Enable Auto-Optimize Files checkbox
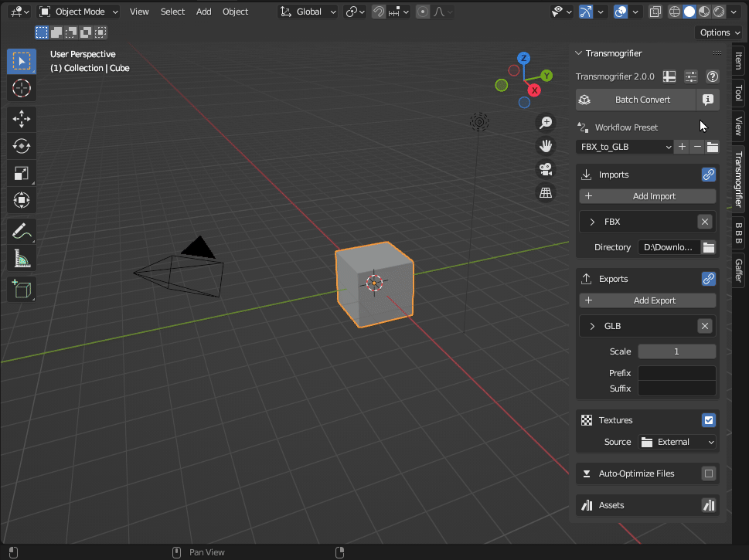This screenshot has height=560, width=749. coord(708,473)
